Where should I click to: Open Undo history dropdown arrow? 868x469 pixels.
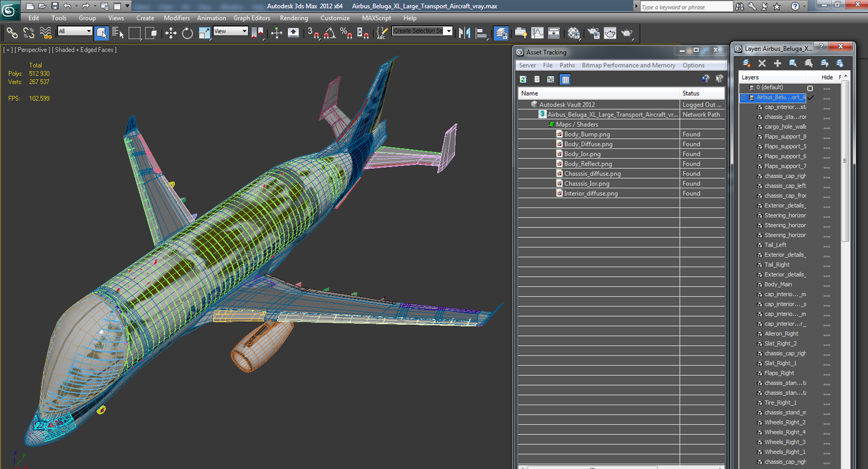[76, 6]
